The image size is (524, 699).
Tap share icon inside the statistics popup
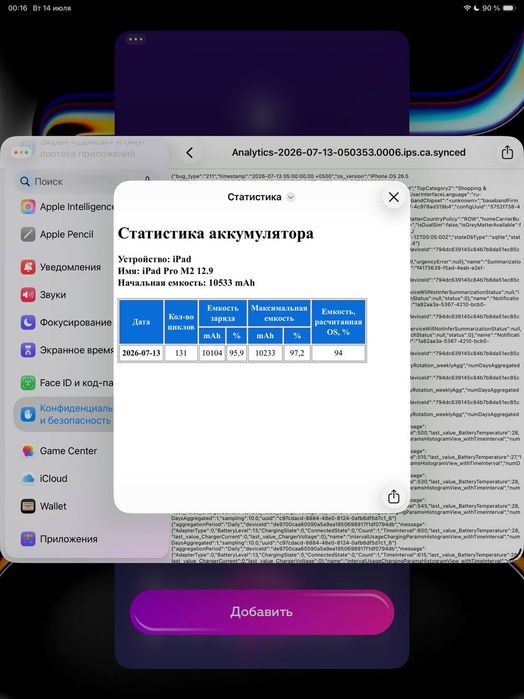coord(393,497)
